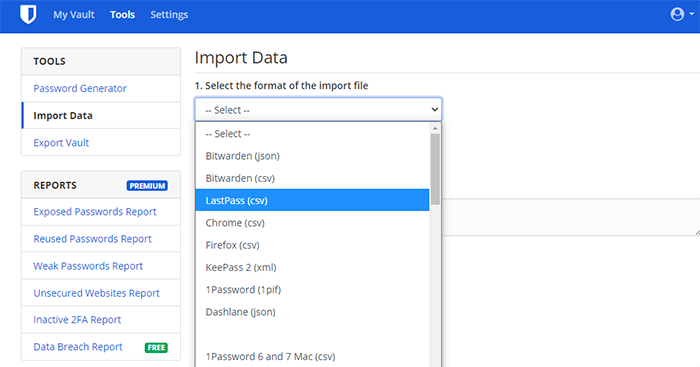Choose Firefox (csv) format
700x367 pixels.
pos(312,245)
